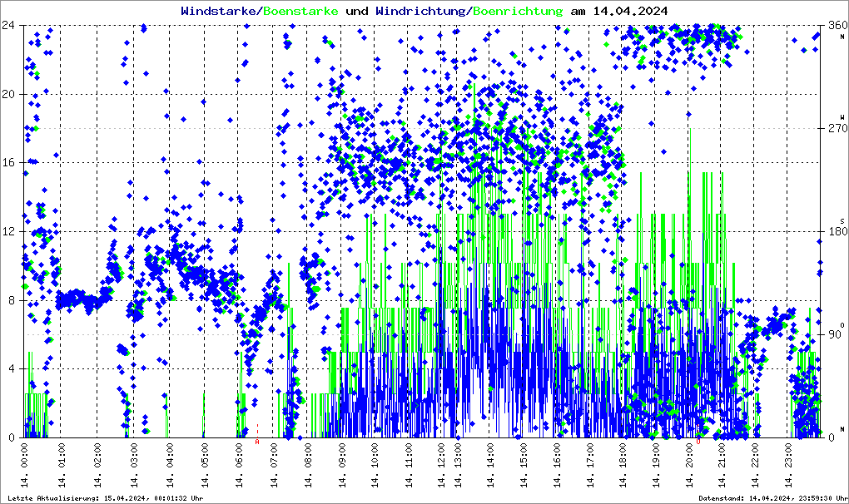Click the 14. 06:00 time axis label
Screen dimensions: 849x504
(x=240, y=465)
